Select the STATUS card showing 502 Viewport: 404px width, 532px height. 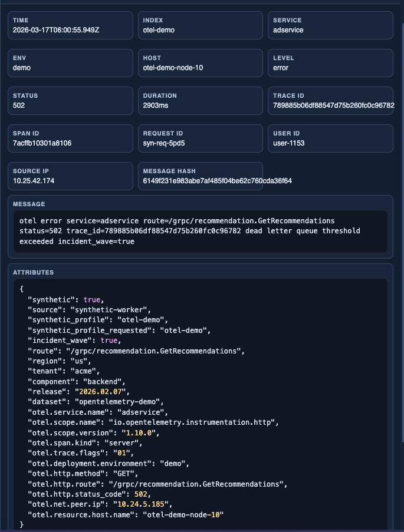pos(70,101)
